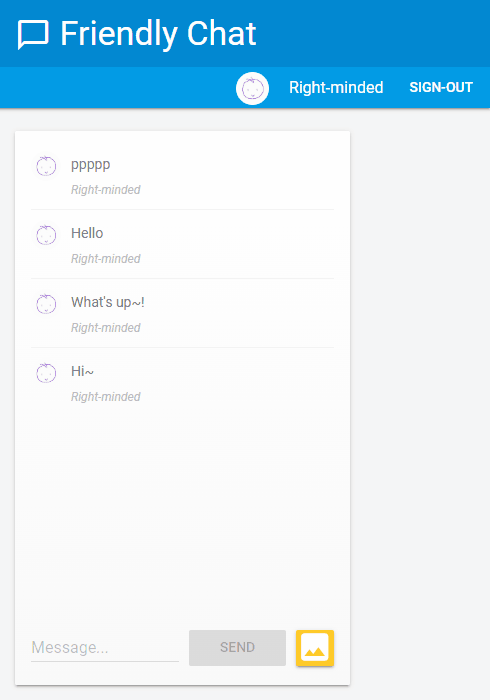Click the 'Right-minded' username in the header

point(336,88)
